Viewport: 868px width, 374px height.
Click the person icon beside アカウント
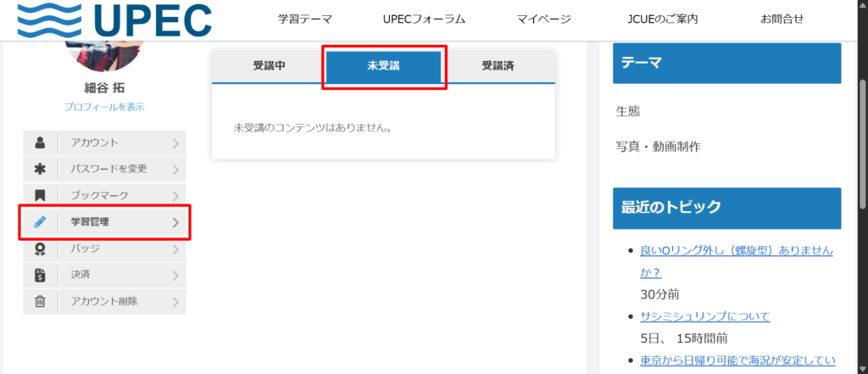40,142
